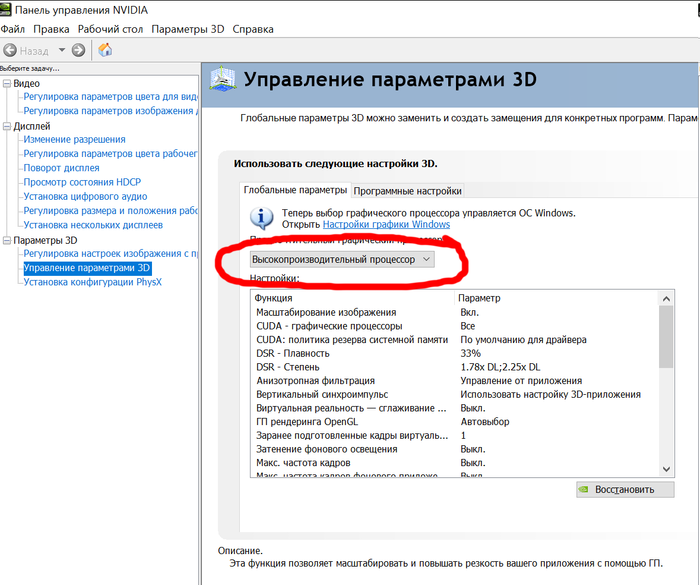The height and width of the screenshot is (585, 700).
Task: Select Вертикальный синхроимпульс row
Action: [x=455, y=394]
